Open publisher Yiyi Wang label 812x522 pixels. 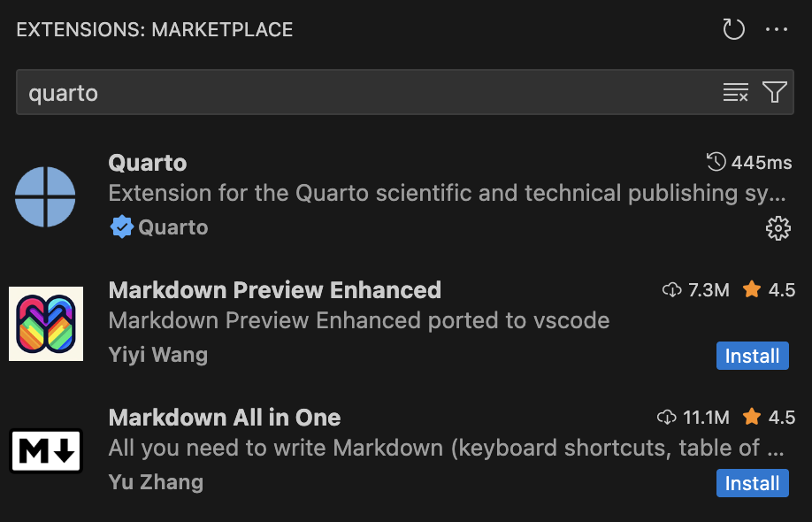point(158,355)
